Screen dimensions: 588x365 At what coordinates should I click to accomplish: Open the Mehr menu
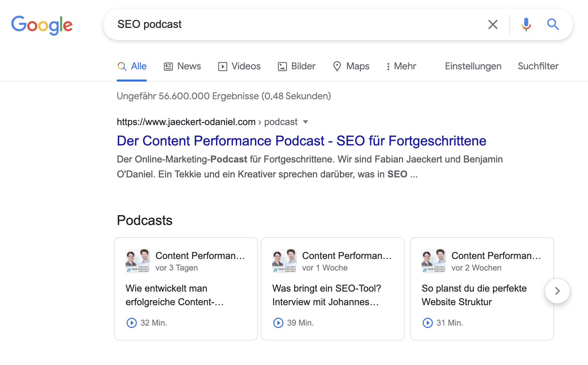coord(401,66)
